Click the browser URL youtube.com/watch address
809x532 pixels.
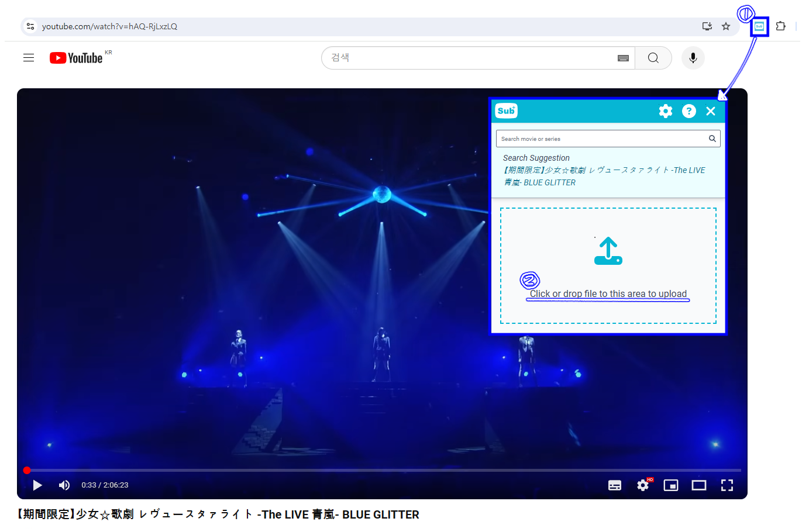click(109, 26)
